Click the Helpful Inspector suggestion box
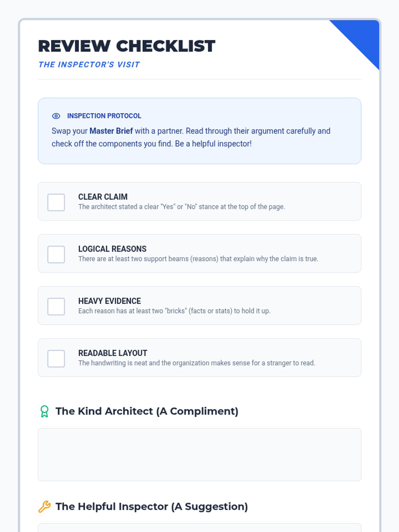 coord(199,528)
